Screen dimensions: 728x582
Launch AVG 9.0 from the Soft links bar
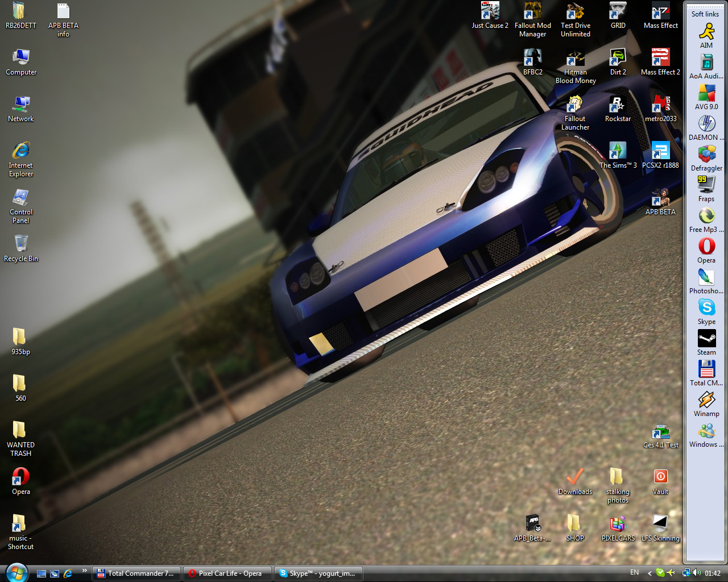point(706,98)
